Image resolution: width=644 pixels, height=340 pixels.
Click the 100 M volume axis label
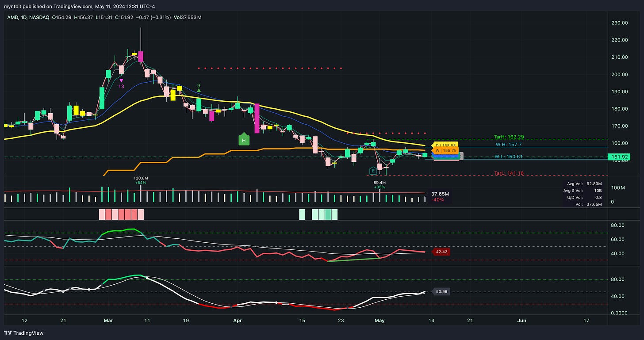(617, 188)
